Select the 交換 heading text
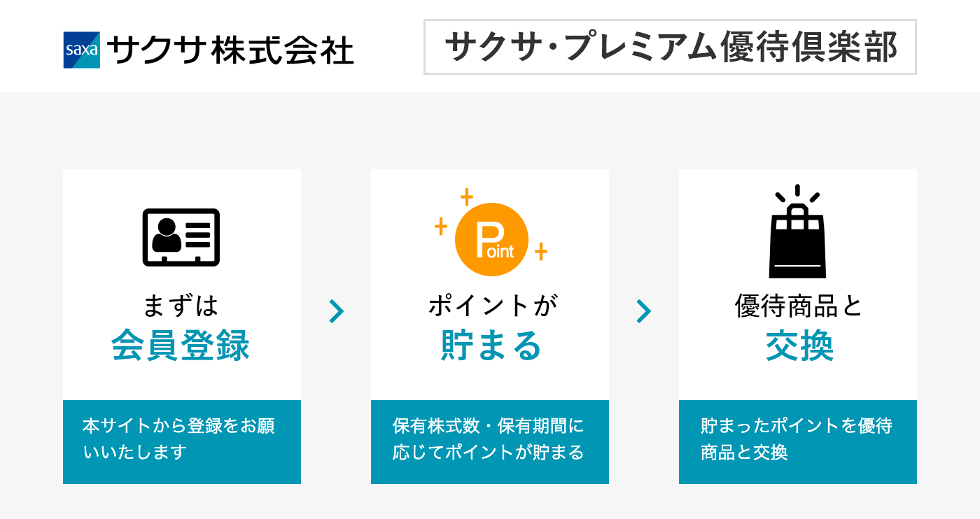Viewport: 980px width, 519px height. click(x=799, y=346)
